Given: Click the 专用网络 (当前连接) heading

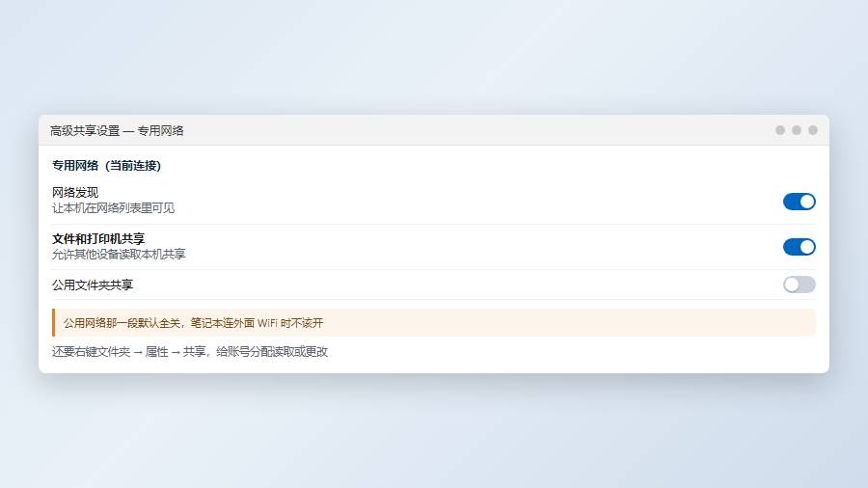Looking at the screenshot, I should click(106, 166).
